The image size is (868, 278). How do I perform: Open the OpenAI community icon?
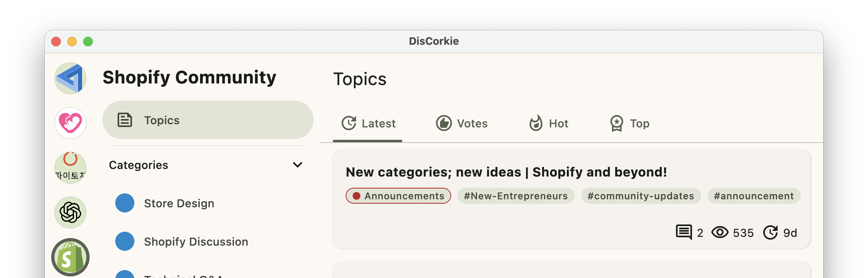(70, 212)
